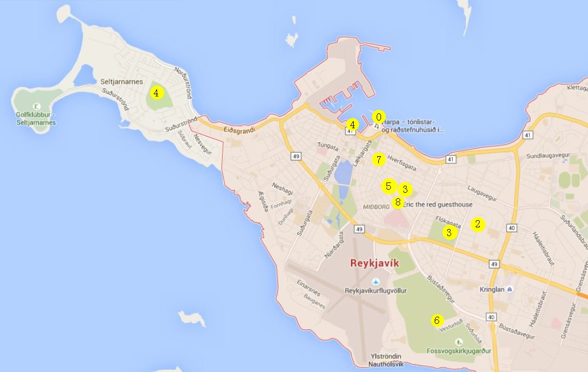Select the Harpa concert hall music icon
588x372 pixels.
[376, 126]
